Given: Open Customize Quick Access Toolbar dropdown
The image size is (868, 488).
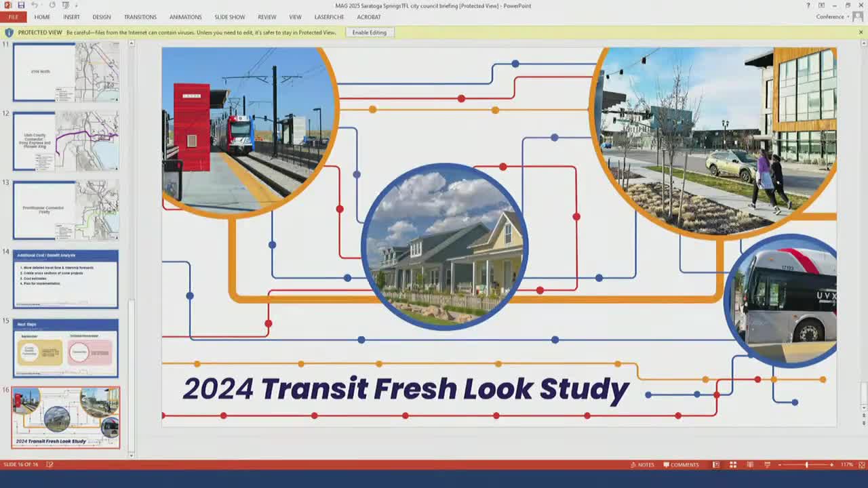Looking at the screenshot, I should (76, 5).
